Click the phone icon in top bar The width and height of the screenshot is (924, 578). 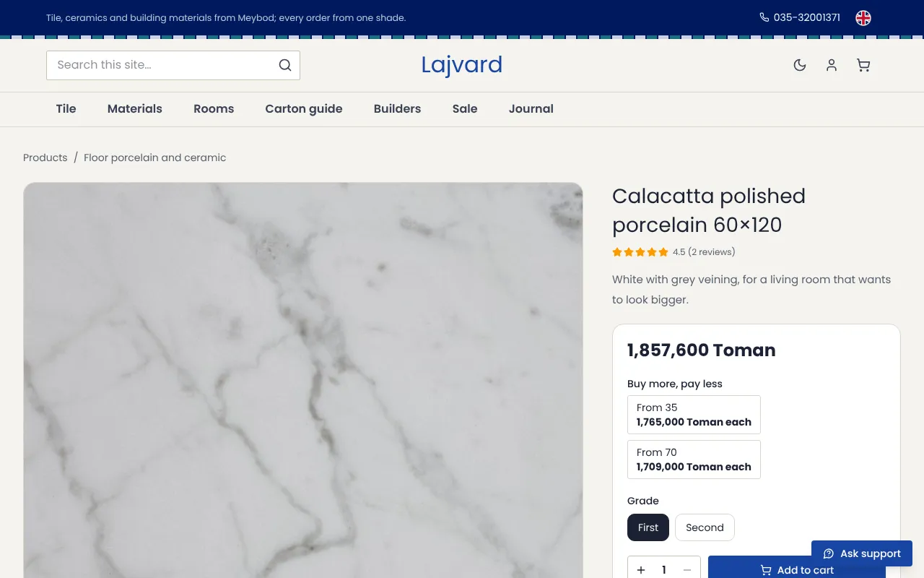[x=764, y=17]
